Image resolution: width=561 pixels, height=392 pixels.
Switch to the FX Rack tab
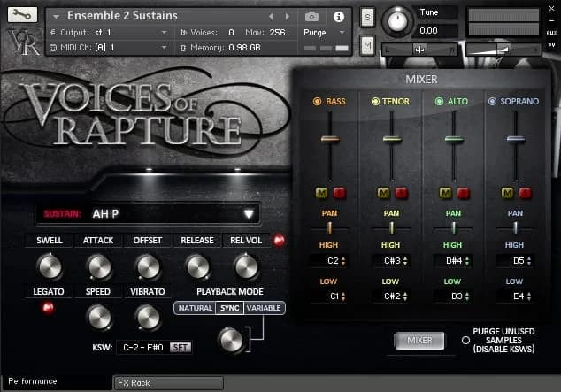[168, 383]
